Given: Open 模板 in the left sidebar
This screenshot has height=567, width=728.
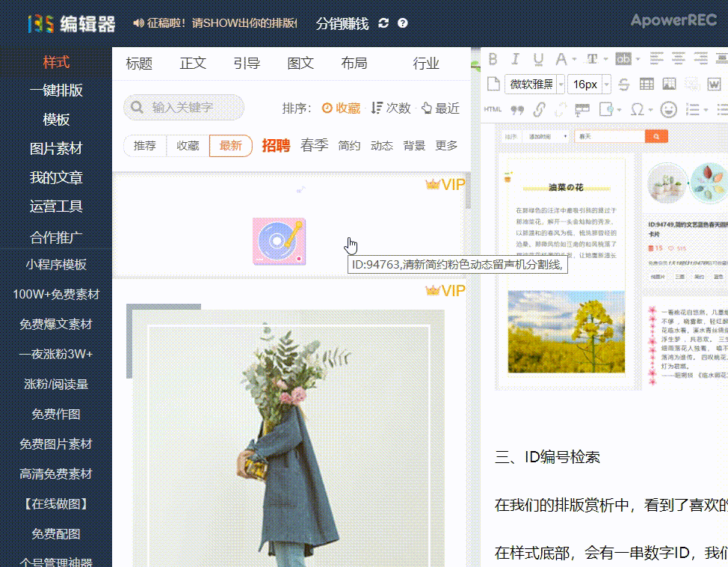Looking at the screenshot, I should [56, 120].
